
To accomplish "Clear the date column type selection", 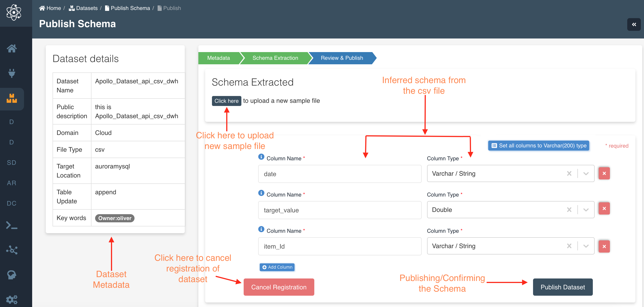I will coord(569,173).
